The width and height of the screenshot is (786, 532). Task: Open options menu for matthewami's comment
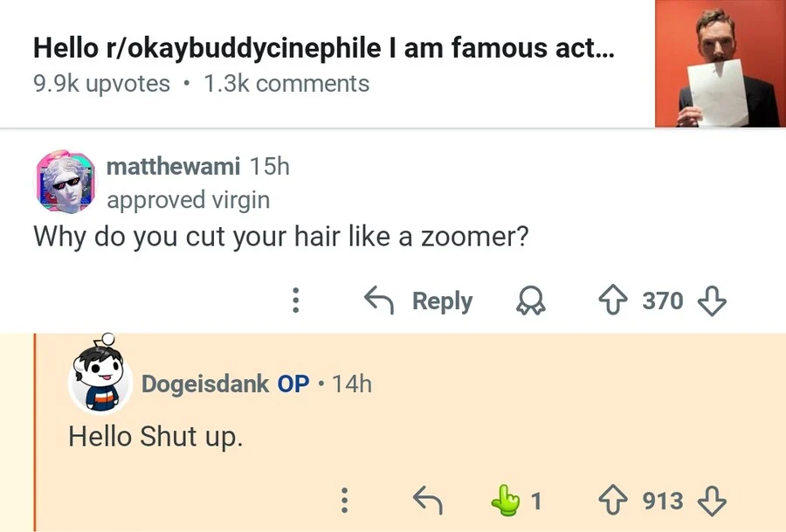tap(296, 301)
